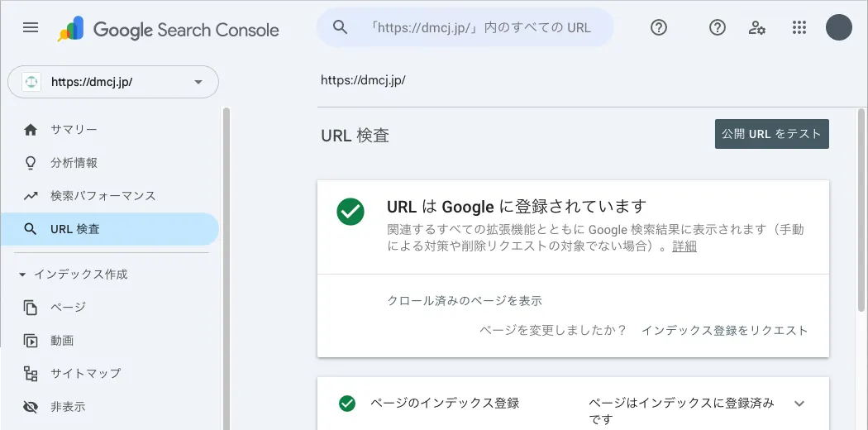Click the video icon next to 動画

coord(31,341)
